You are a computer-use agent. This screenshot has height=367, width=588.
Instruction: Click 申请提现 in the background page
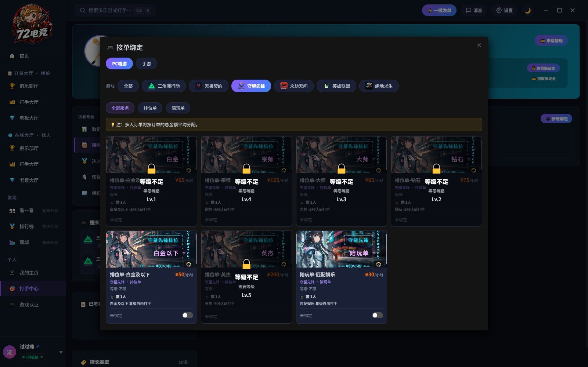click(551, 40)
